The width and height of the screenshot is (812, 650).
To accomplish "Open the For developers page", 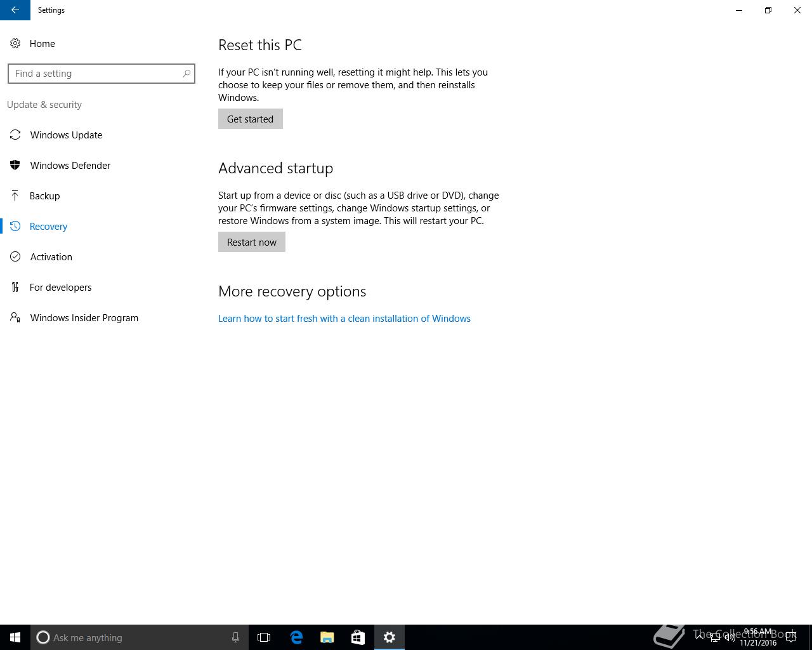I will pos(60,287).
